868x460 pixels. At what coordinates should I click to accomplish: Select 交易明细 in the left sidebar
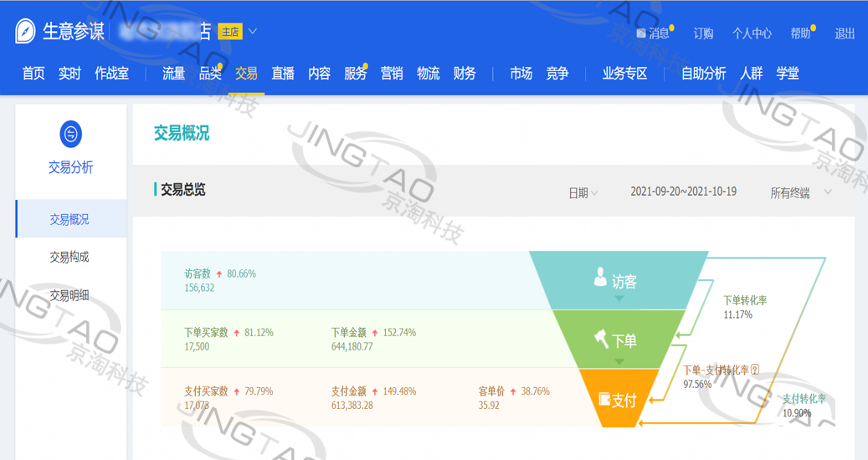[x=69, y=295]
